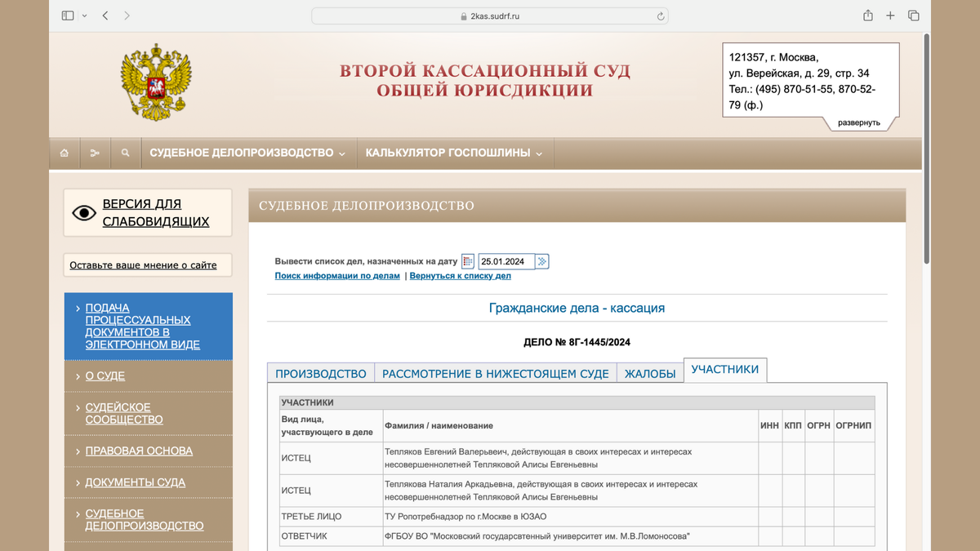This screenshot has width=980, height=551.
Task: Click inside the date input field
Action: 501,260
